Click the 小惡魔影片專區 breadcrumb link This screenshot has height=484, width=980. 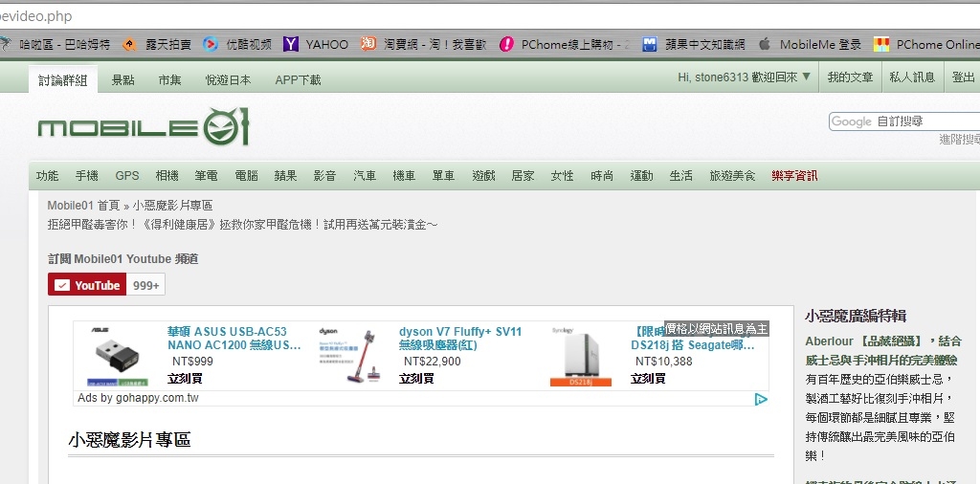(x=172, y=206)
